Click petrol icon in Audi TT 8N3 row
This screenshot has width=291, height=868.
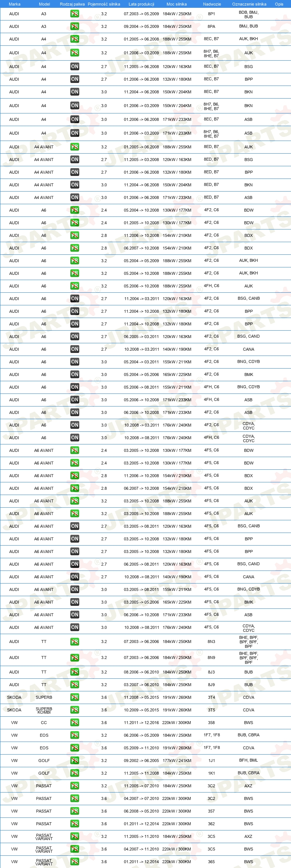coord(74,642)
